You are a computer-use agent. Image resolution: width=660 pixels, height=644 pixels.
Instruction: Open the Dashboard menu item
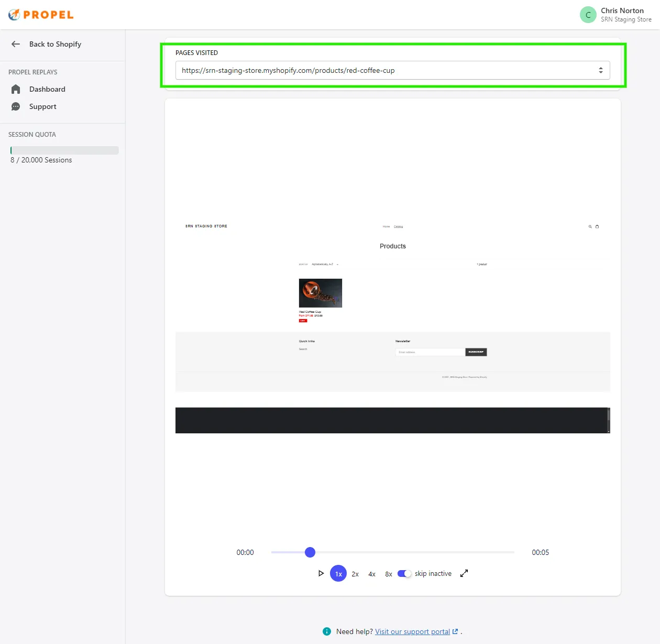(47, 89)
